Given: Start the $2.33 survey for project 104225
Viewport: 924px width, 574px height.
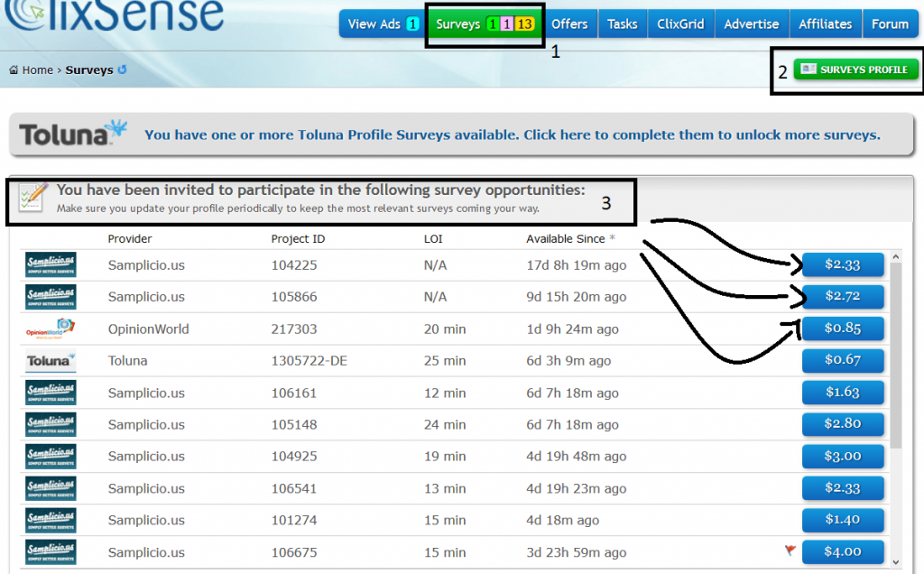Looking at the screenshot, I should click(x=843, y=264).
